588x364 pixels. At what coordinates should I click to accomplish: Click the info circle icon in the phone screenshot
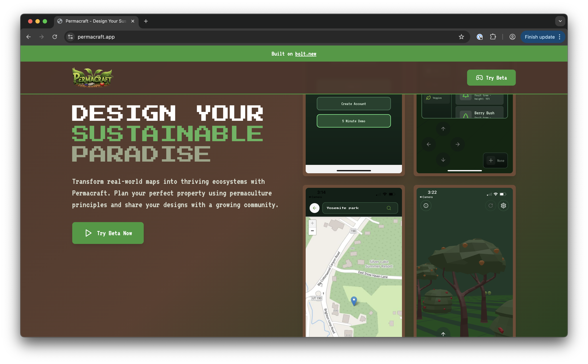point(426,206)
